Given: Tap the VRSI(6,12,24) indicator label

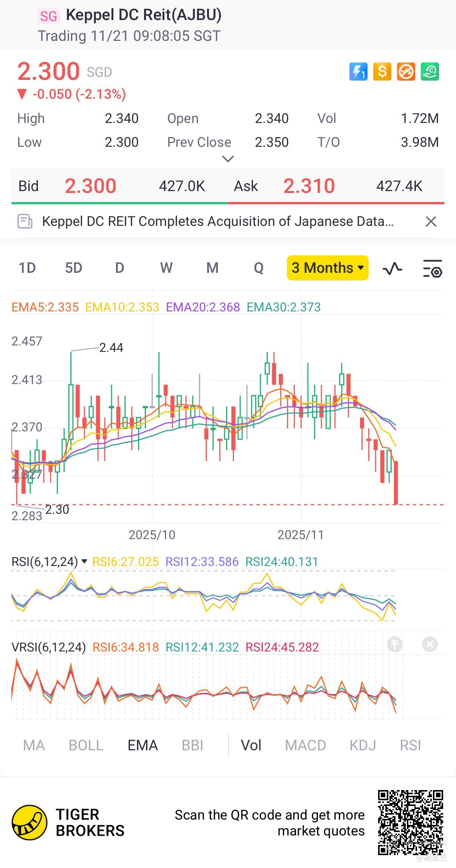Looking at the screenshot, I should (49, 647).
